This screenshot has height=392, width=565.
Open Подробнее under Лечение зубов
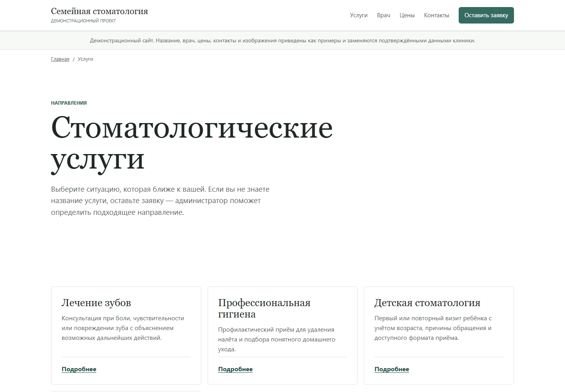[79, 369]
